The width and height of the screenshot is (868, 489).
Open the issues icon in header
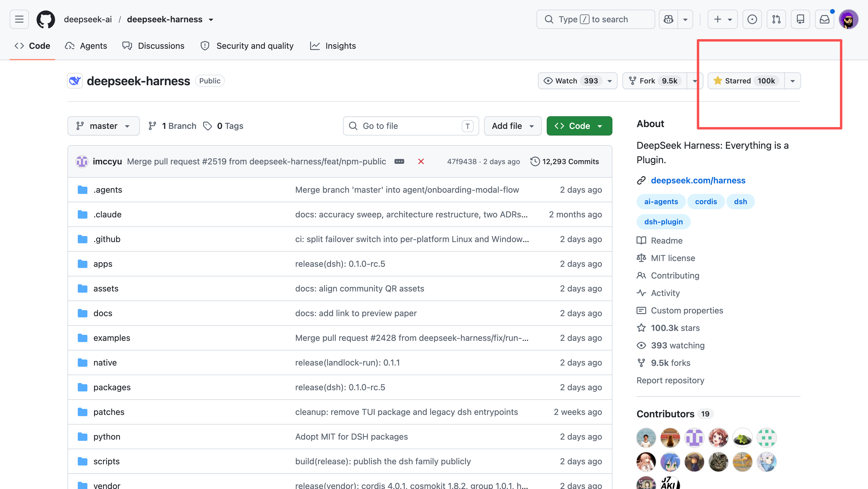(x=752, y=19)
